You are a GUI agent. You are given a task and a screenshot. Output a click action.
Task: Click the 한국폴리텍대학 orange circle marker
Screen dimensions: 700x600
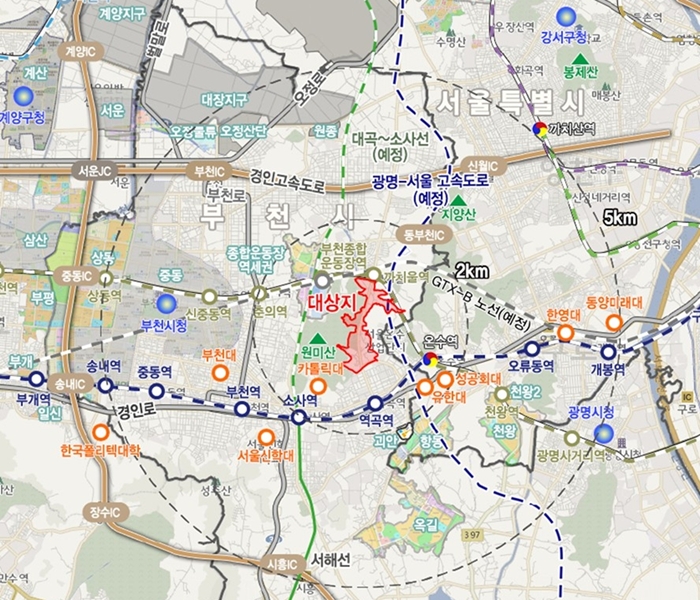click(x=101, y=432)
